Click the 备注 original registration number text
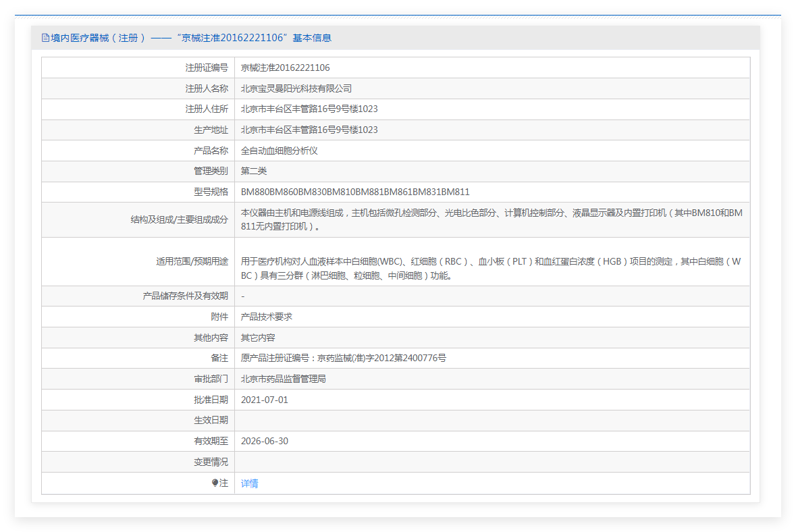 click(344, 358)
